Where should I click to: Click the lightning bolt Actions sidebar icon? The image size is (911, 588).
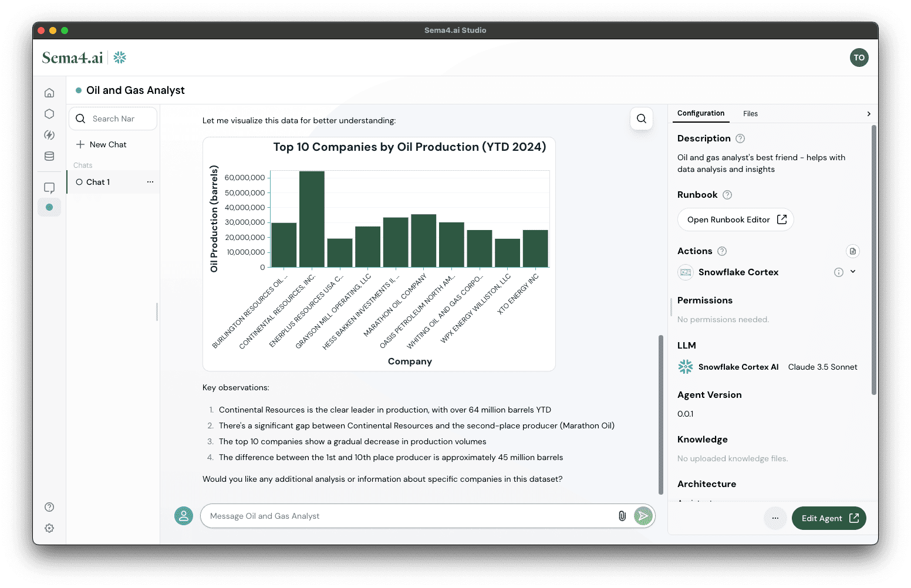pos(49,135)
